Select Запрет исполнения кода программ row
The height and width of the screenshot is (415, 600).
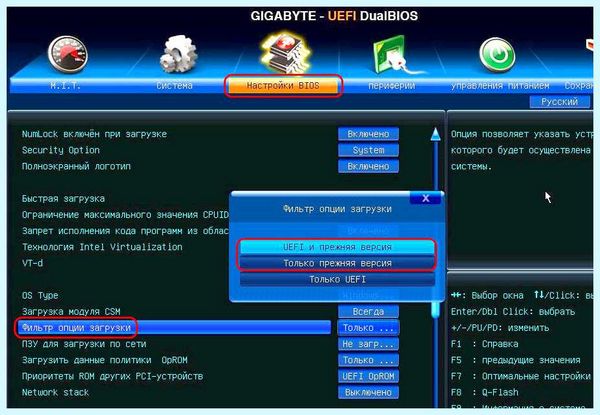[125, 231]
